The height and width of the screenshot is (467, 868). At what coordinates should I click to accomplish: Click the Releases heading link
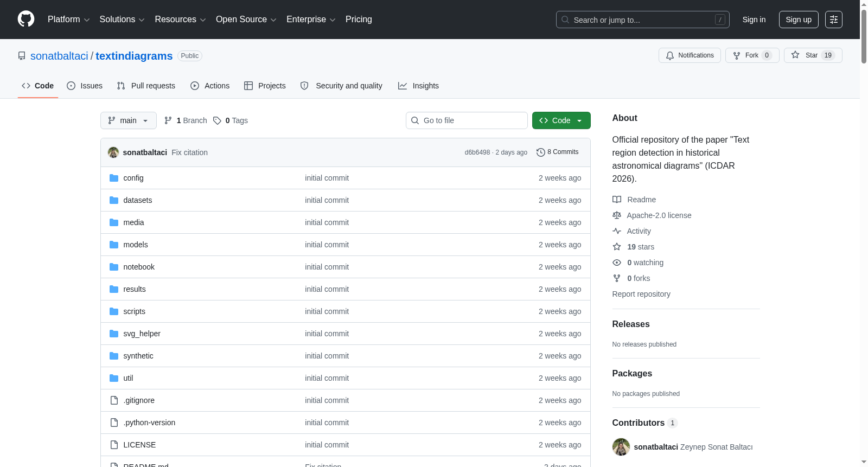coord(631,324)
